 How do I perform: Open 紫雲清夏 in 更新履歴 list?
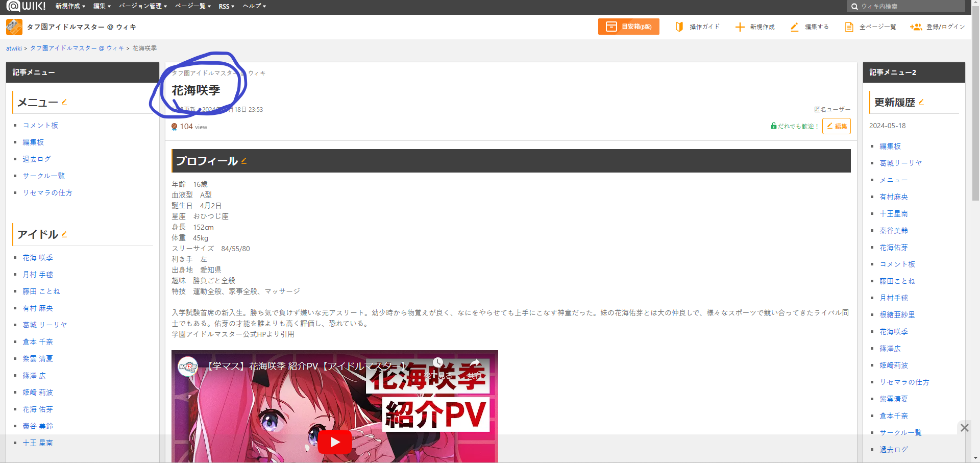[x=894, y=399]
